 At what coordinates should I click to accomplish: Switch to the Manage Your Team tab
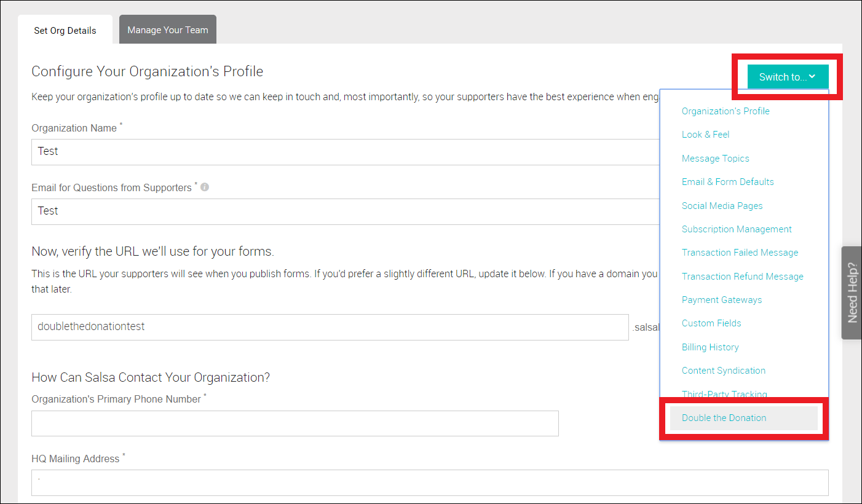coord(167,29)
